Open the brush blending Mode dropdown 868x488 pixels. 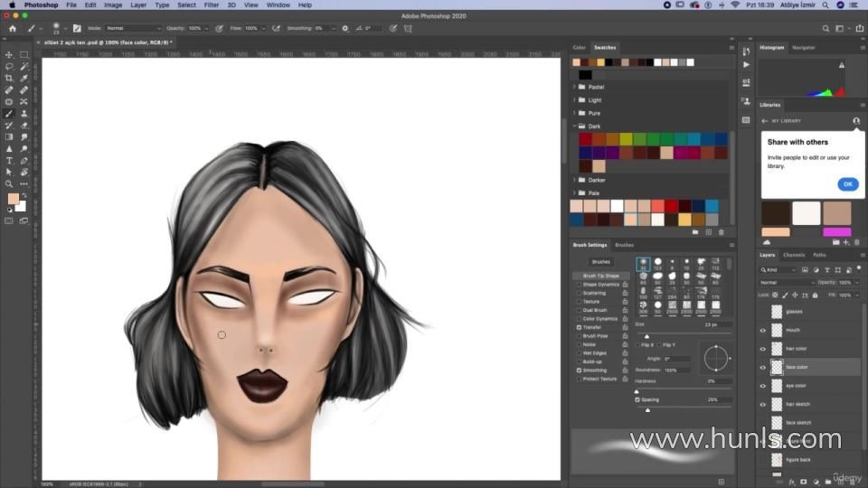(133, 28)
